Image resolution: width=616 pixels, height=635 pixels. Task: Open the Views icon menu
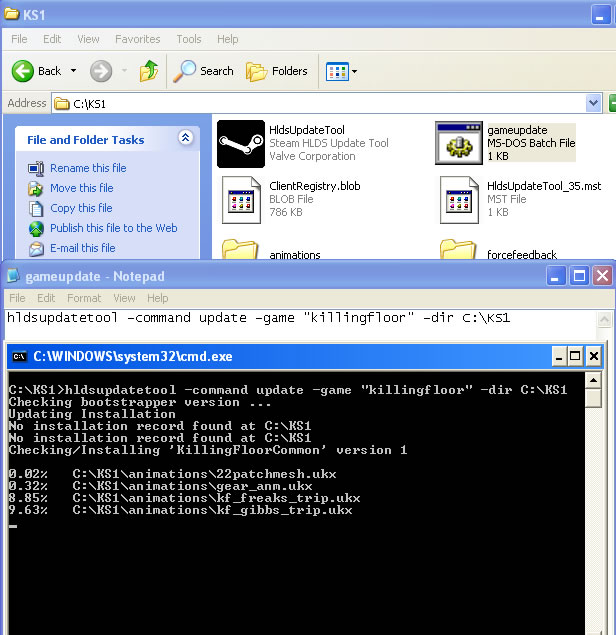point(337,72)
